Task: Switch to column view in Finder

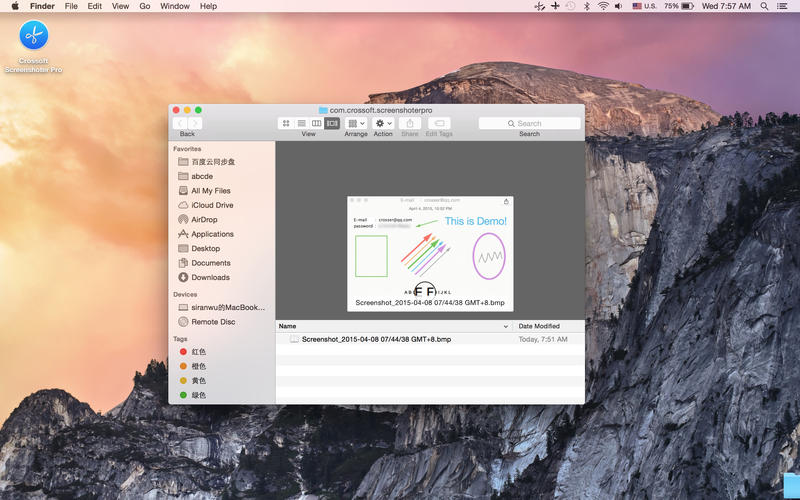Action: point(316,123)
